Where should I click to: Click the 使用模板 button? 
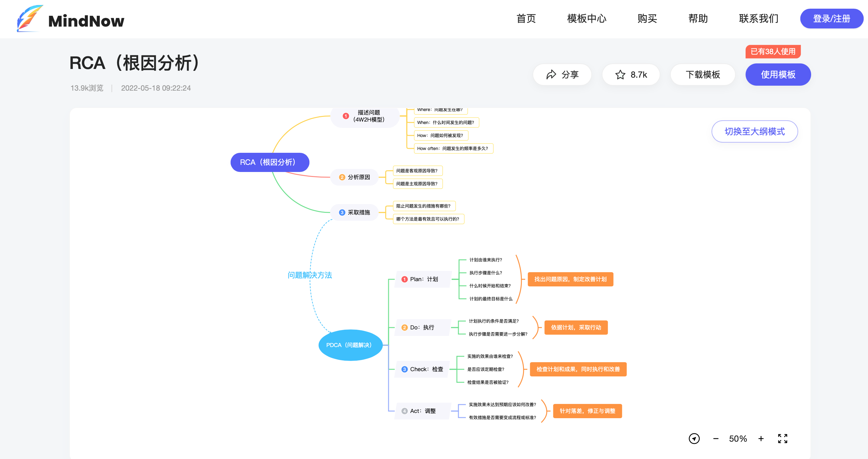point(778,75)
